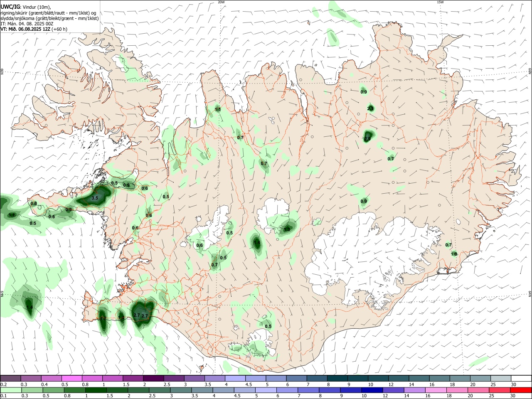Click the 3.5 rainfall value on the map
The width and height of the screenshot is (532, 399).
95,198
